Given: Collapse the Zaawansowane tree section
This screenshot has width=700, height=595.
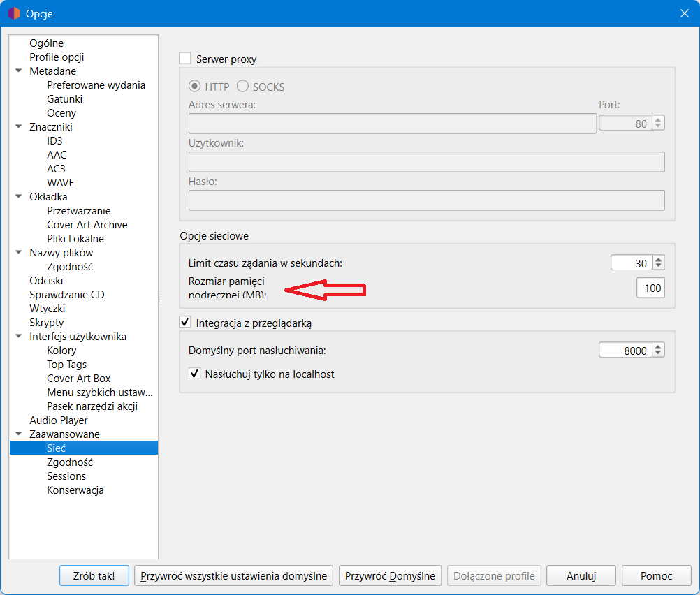Looking at the screenshot, I should 18,434.
